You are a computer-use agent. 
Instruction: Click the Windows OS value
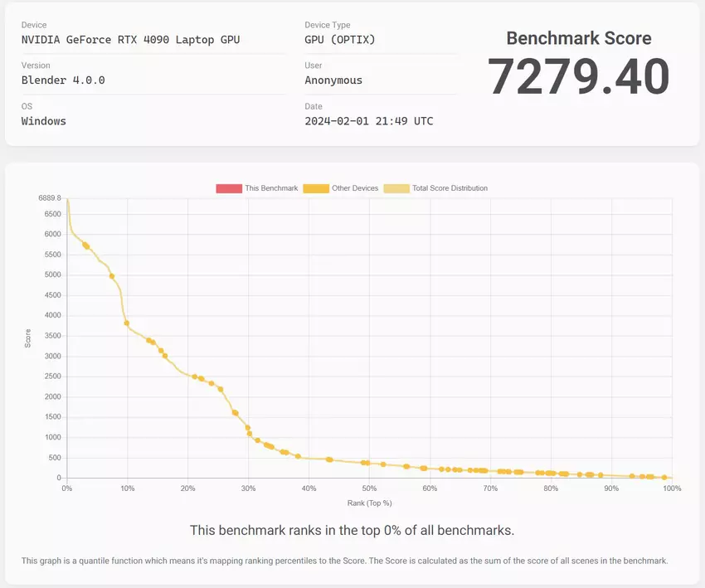(x=43, y=121)
